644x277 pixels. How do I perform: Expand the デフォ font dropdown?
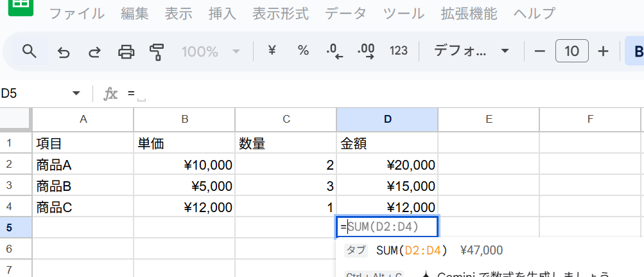tap(471, 51)
